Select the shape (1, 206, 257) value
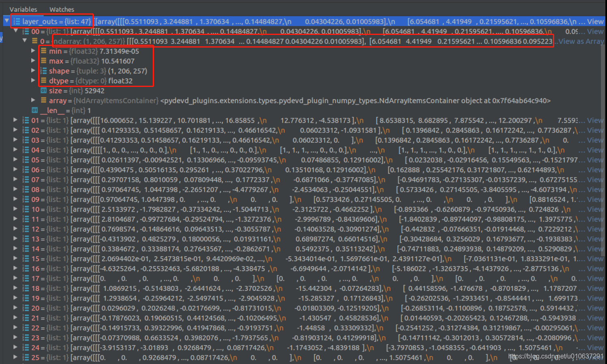Image resolution: width=607 pixels, height=364 pixels. 128,71
